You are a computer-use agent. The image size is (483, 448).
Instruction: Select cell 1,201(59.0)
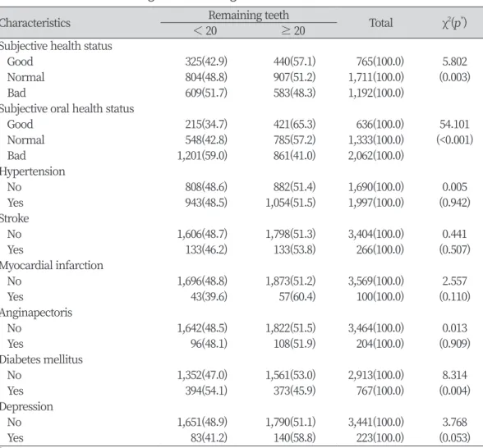[202, 156]
